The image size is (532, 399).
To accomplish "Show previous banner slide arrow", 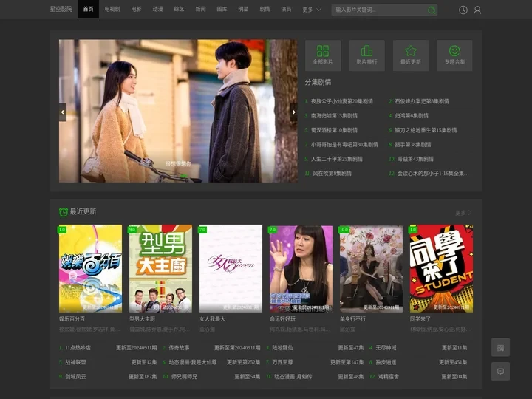I will tap(63, 112).
